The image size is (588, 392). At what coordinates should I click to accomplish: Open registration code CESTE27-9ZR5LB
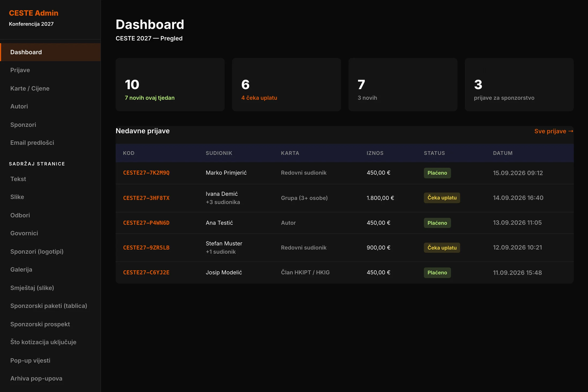click(x=146, y=248)
